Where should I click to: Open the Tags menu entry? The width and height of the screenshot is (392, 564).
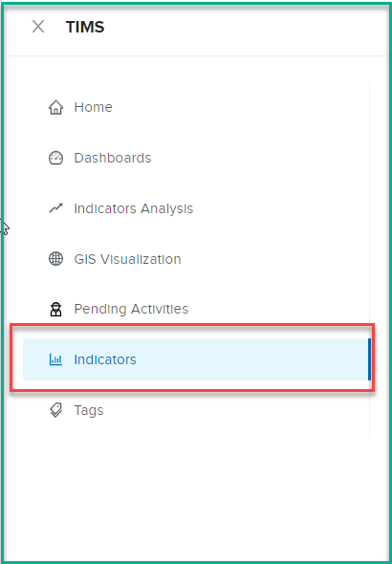[x=89, y=410]
